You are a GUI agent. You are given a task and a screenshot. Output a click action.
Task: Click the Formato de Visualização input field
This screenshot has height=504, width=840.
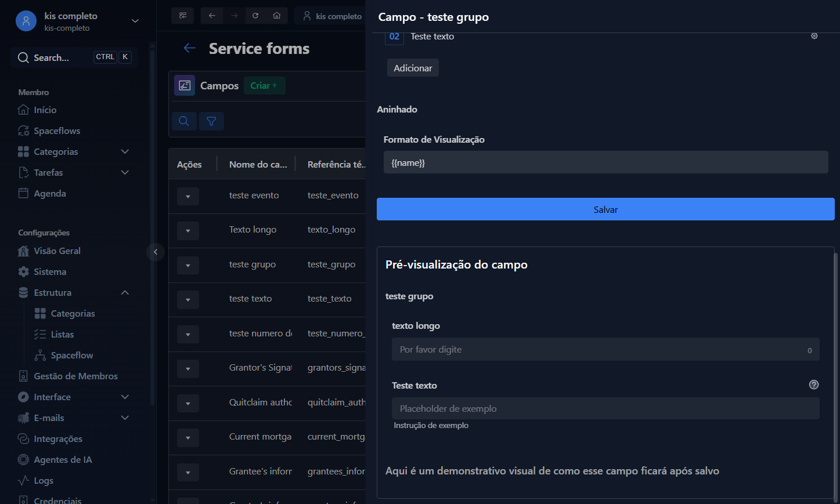[x=605, y=162]
